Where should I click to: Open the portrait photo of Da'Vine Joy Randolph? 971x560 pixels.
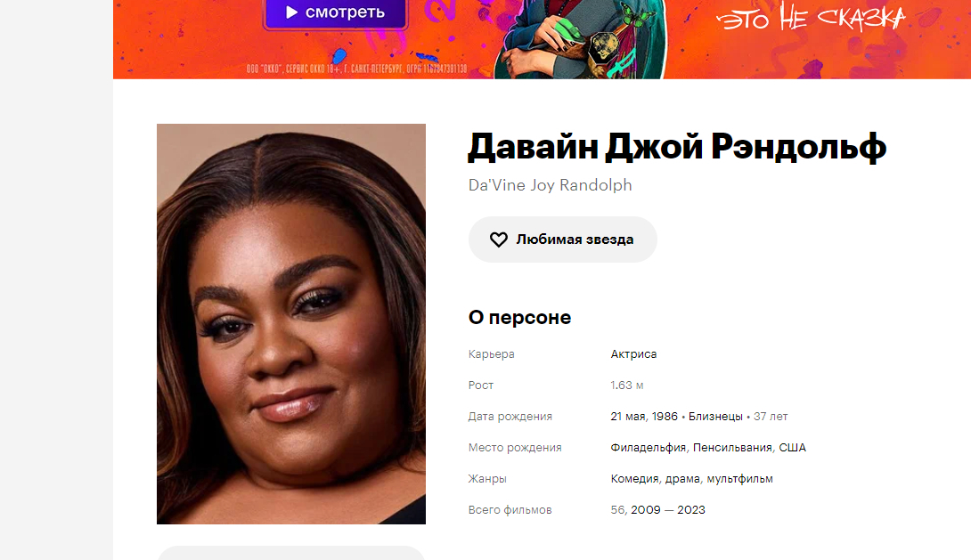tap(291, 323)
